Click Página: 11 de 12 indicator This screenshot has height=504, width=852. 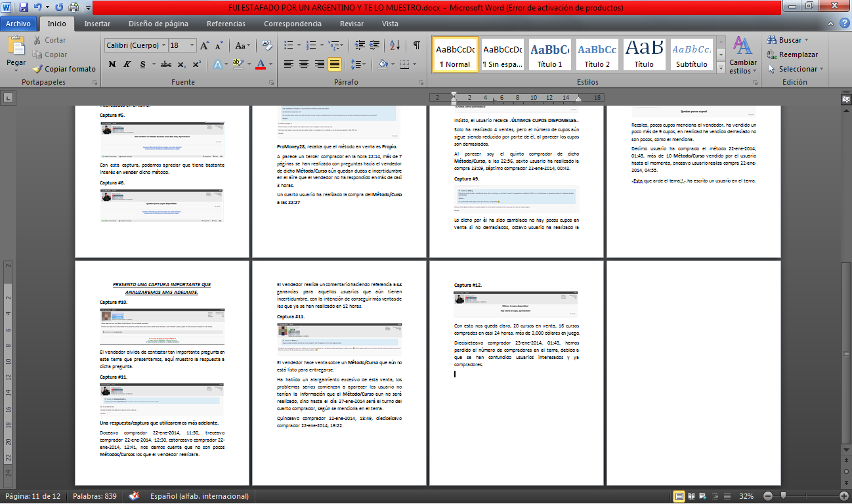pyautogui.click(x=33, y=496)
